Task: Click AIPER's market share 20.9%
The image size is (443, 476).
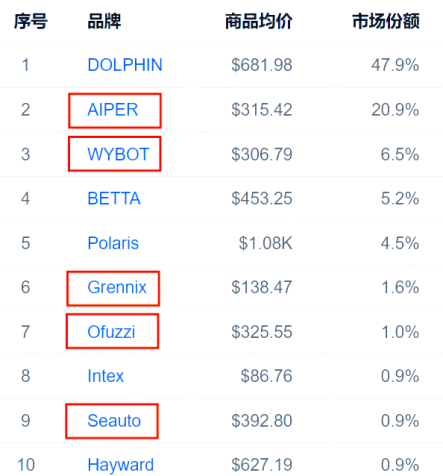Action: 395,110
